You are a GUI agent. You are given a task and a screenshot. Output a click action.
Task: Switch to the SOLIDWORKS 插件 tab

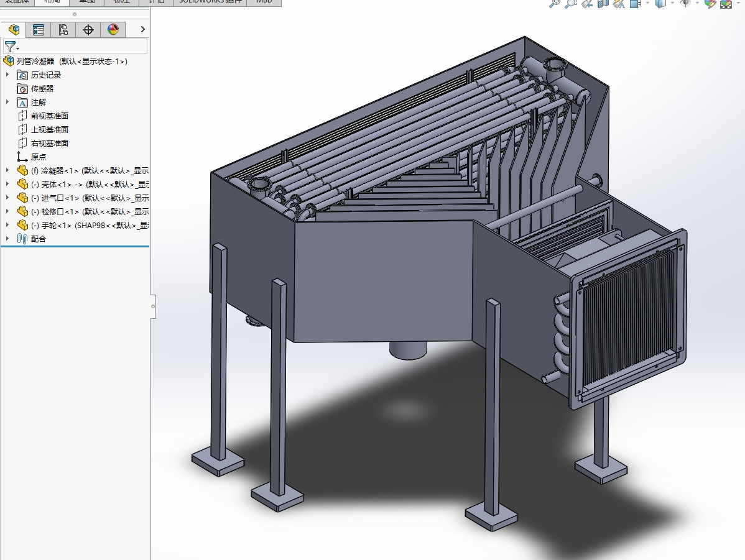(210, 2)
